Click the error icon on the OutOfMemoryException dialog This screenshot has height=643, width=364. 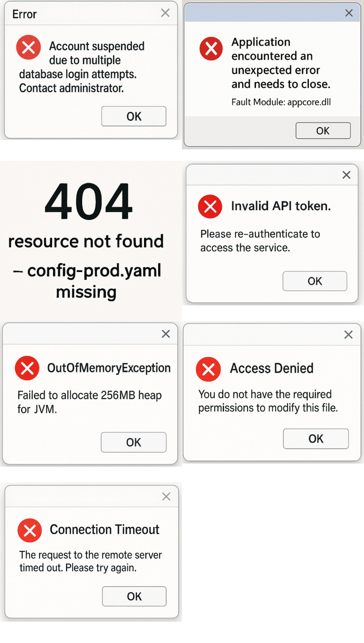[x=27, y=368]
